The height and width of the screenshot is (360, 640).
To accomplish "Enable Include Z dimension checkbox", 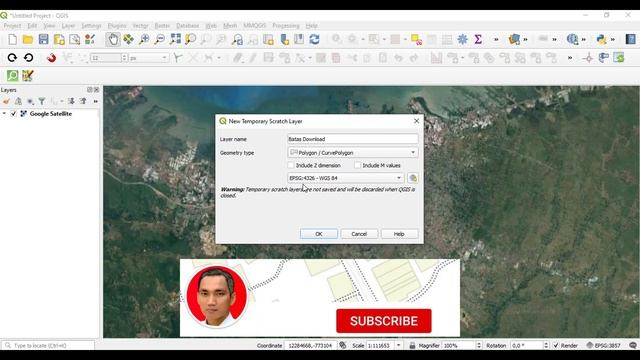I will (291, 165).
